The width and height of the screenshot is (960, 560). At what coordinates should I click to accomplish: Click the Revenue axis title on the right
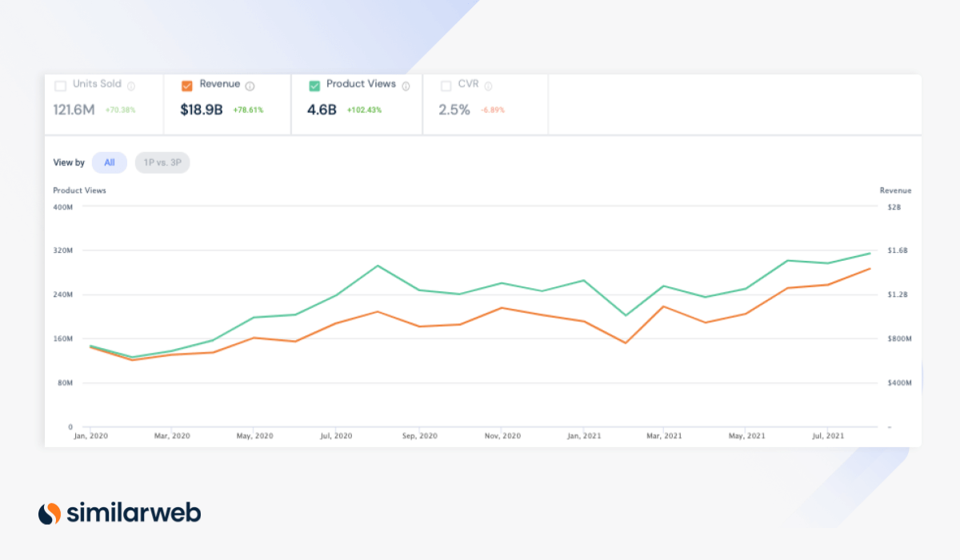click(x=895, y=190)
